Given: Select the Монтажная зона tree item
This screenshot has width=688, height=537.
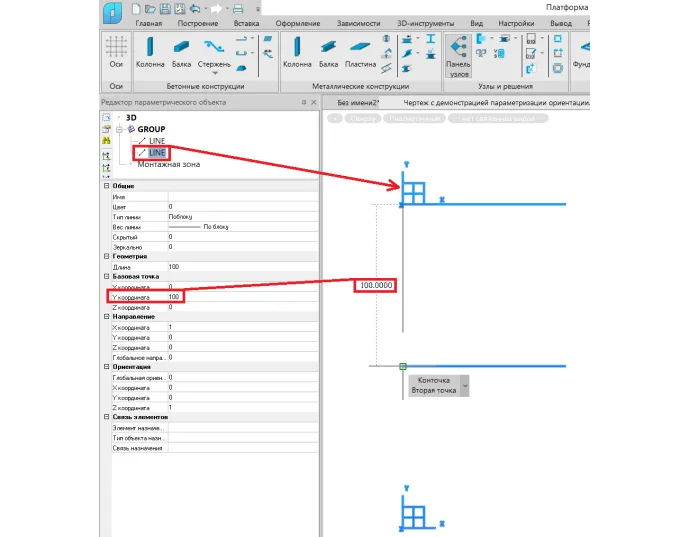Looking at the screenshot, I should pos(168,165).
